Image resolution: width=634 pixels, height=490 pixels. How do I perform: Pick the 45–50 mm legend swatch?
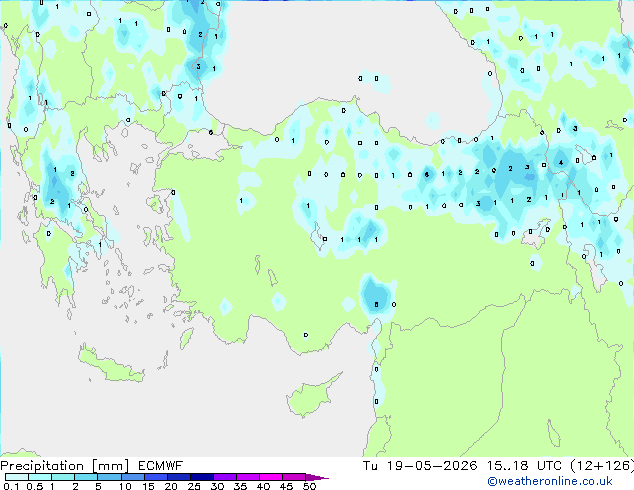[294, 477]
